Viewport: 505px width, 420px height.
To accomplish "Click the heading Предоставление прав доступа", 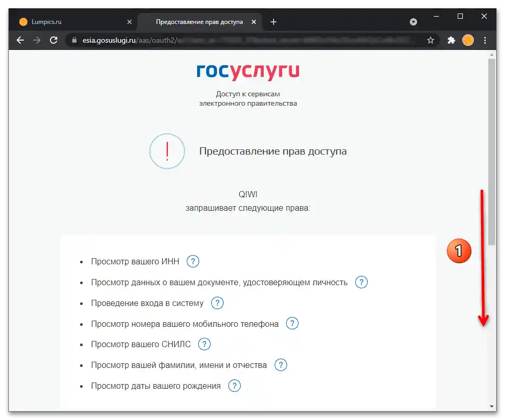I will coord(273,151).
